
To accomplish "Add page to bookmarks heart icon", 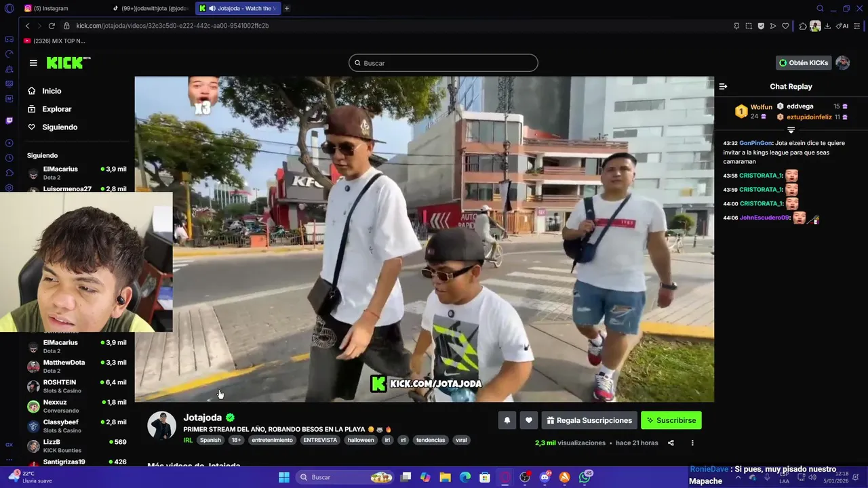I will point(785,26).
